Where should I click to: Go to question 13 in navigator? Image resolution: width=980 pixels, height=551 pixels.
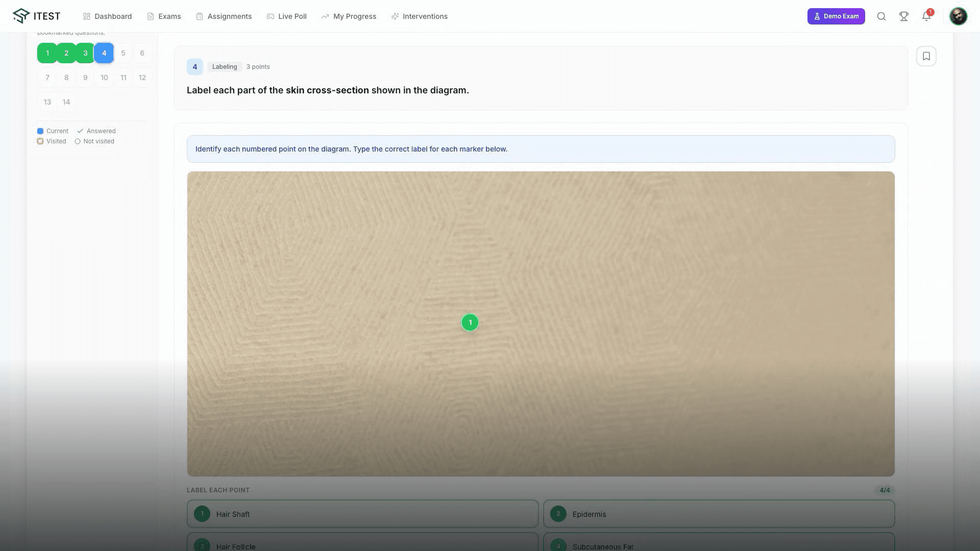click(x=47, y=102)
